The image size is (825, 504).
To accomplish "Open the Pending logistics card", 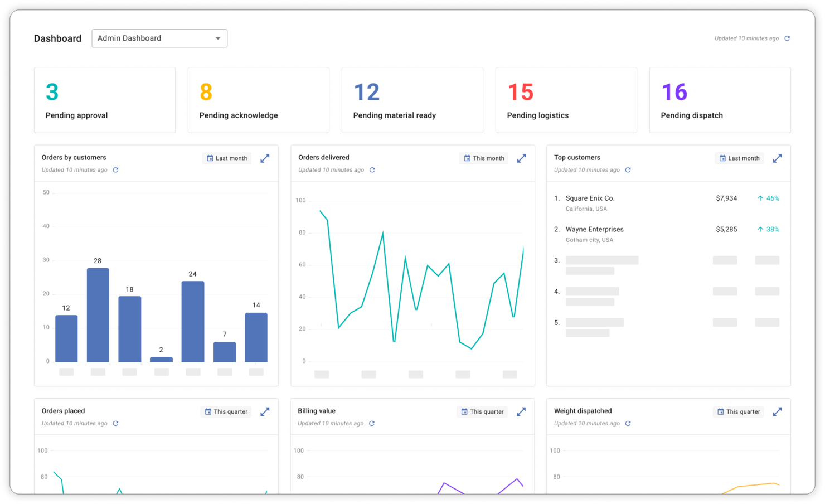I will tap(566, 100).
